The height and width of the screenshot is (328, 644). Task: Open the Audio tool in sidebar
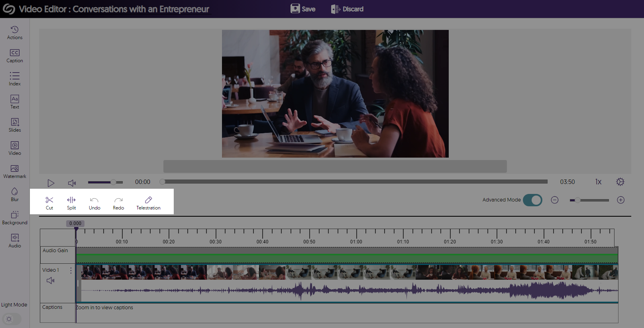coord(15,241)
